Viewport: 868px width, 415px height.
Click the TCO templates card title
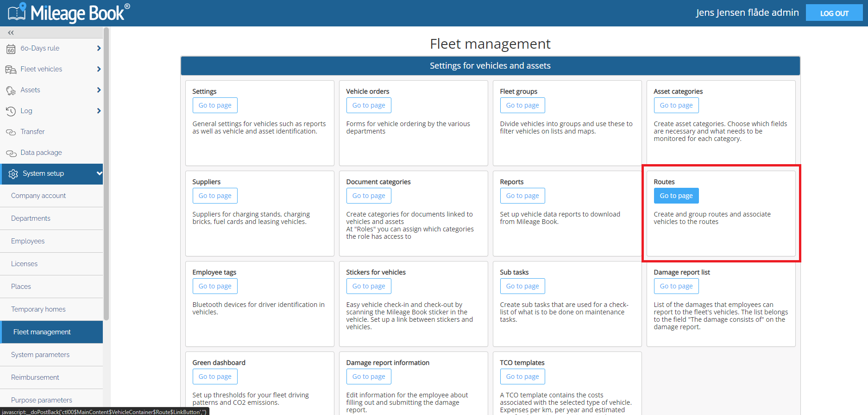[x=522, y=363]
